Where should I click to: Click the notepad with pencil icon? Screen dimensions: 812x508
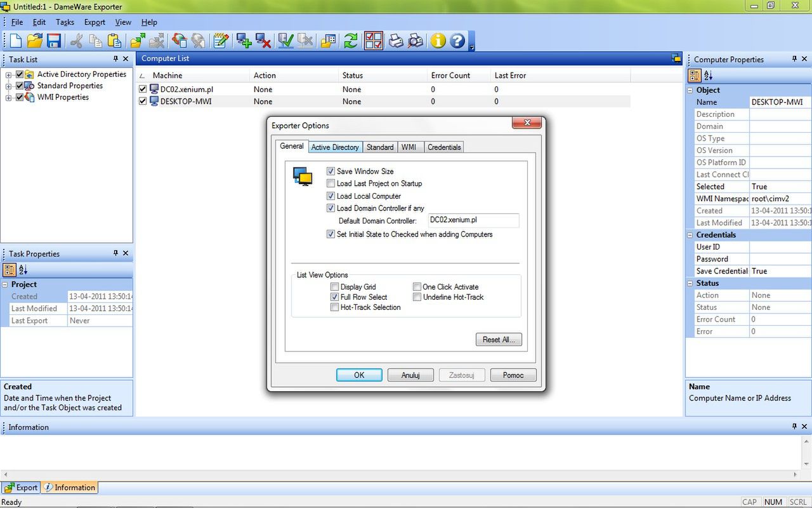click(x=221, y=41)
